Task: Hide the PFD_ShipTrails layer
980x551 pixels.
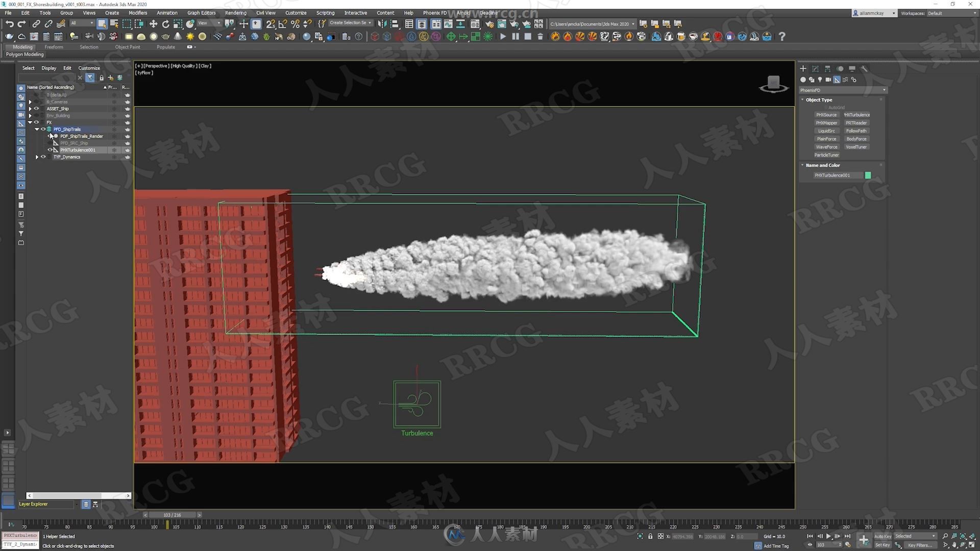Action: click(x=43, y=129)
